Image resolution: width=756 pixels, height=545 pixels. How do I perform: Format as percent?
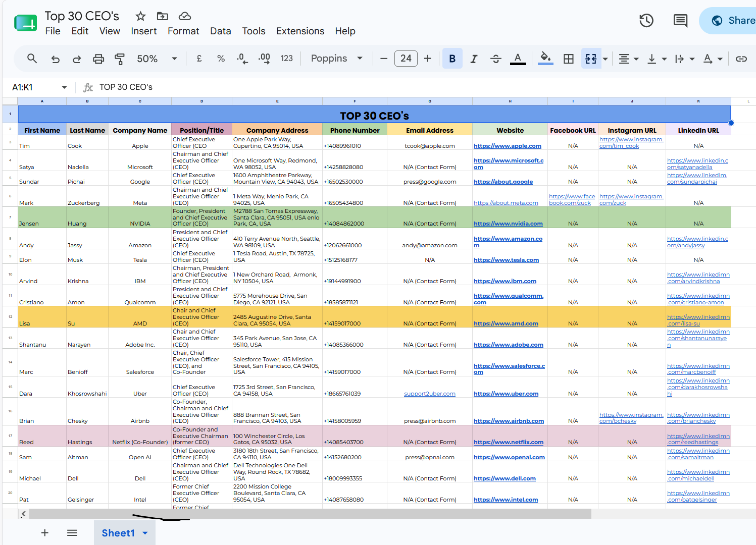click(x=221, y=59)
